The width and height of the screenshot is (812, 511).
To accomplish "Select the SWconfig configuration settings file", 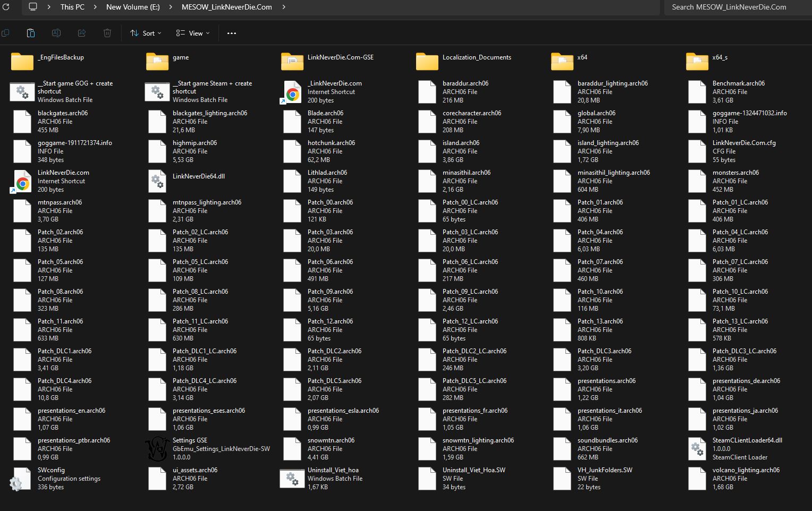I will coord(22,479).
